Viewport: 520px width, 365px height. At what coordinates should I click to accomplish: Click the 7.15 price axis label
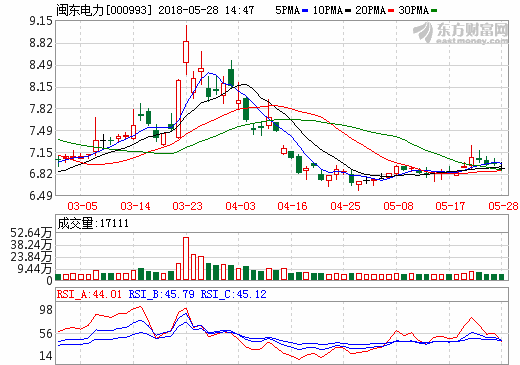coord(41,153)
